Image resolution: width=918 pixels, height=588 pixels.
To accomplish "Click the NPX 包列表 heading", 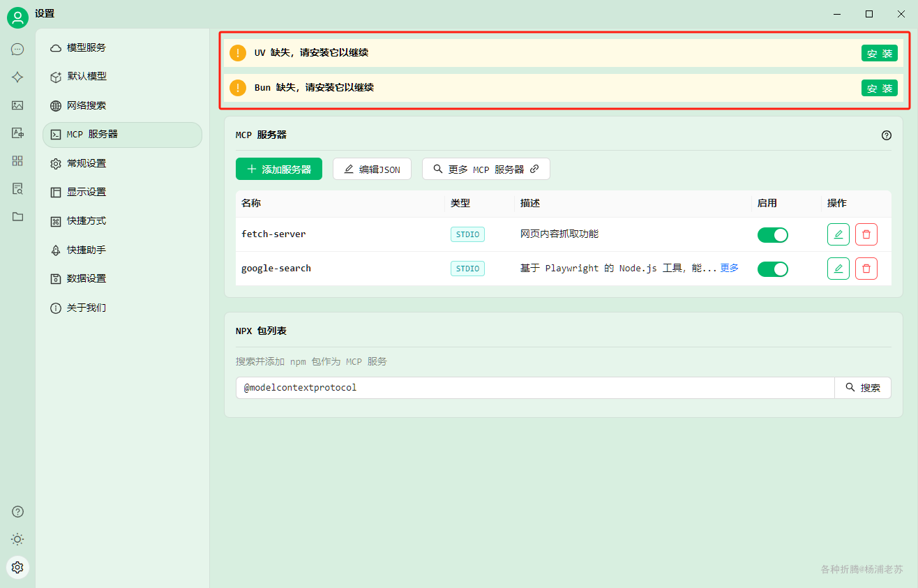I will click(x=261, y=331).
